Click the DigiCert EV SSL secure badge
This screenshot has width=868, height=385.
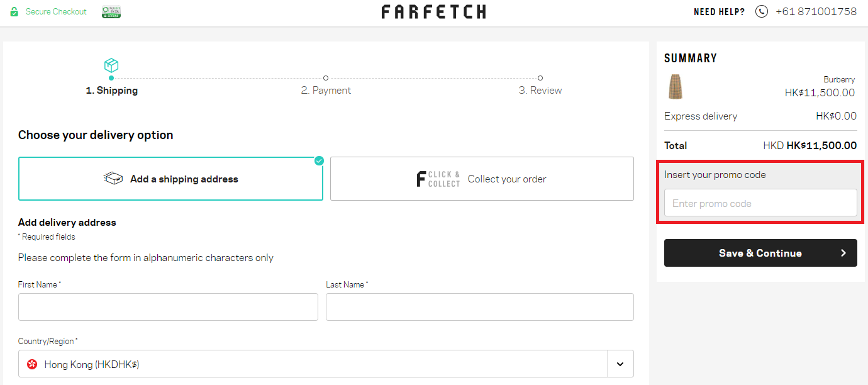pyautogui.click(x=111, y=11)
